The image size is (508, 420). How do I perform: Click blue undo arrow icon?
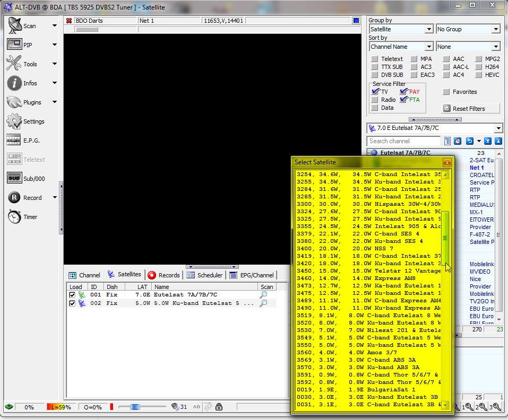[469, 141]
